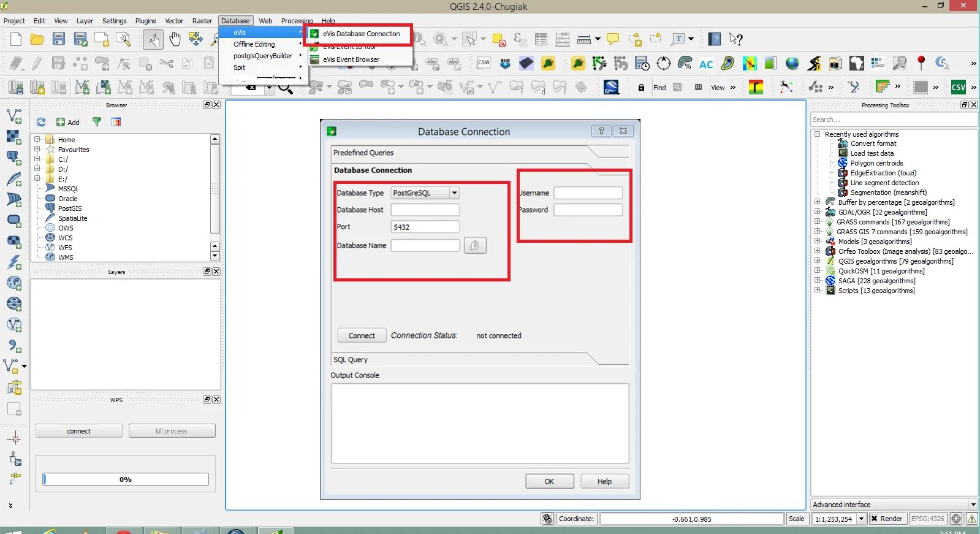Click the Database Host input field
The height and width of the screenshot is (534, 980).
(x=425, y=210)
